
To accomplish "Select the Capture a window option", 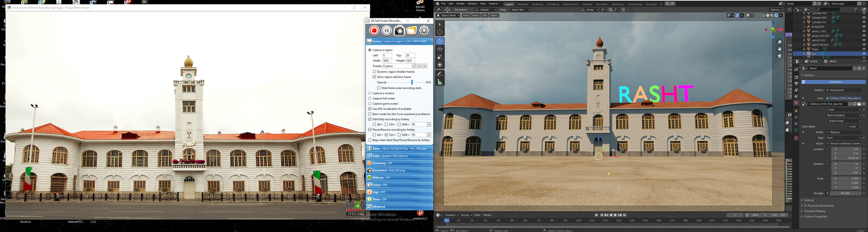I will pos(370,93).
